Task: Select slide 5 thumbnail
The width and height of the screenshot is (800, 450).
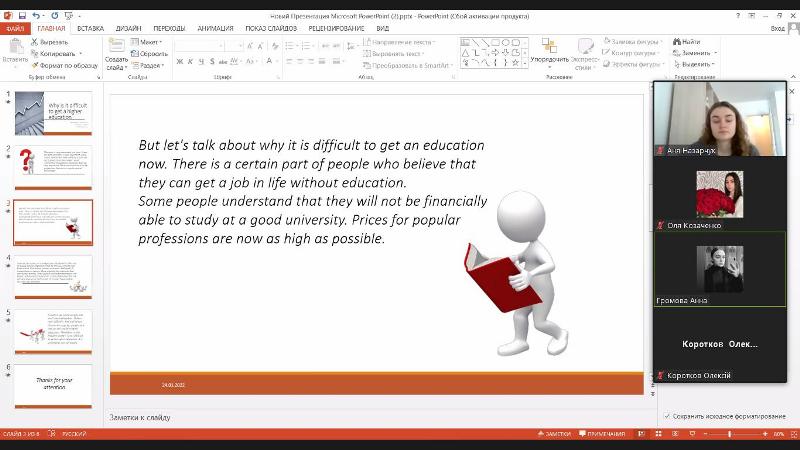Action: point(53,332)
